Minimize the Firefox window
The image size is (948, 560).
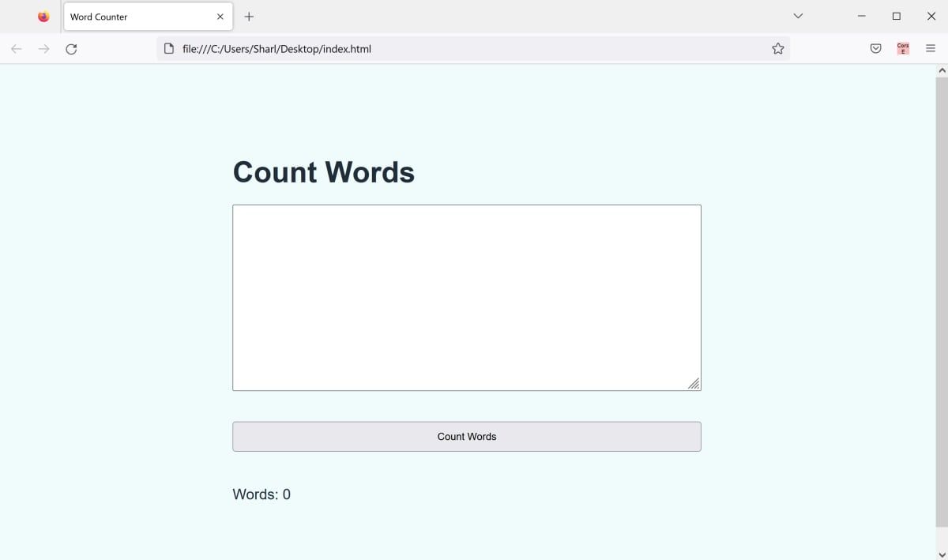(861, 16)
